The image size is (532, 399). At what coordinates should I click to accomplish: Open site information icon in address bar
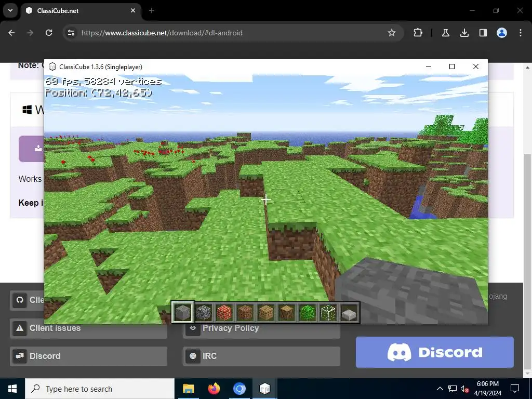point(71,33)
